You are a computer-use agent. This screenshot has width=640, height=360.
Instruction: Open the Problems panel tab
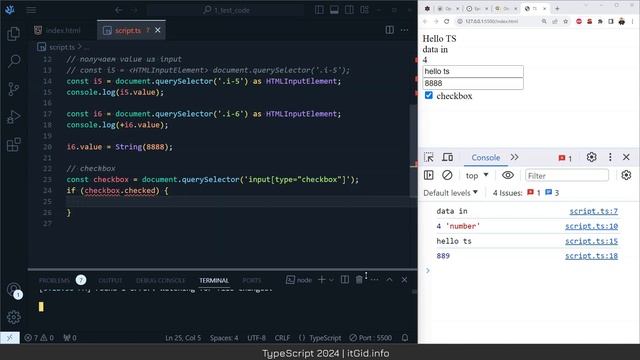[x=54, y=280]
